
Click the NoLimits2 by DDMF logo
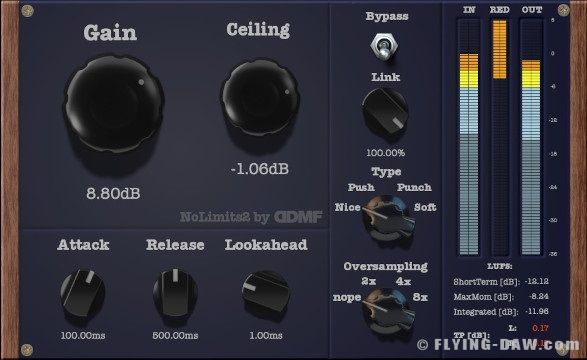point(251,217)
